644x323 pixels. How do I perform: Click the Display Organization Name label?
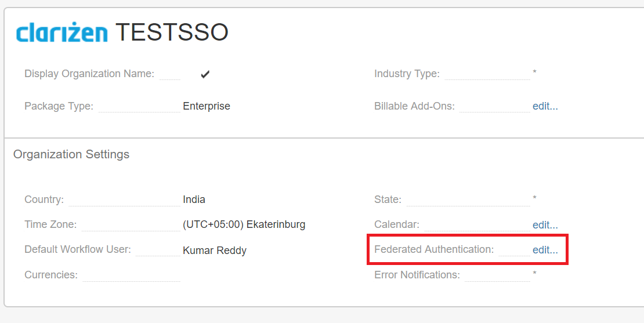point(89,74)
